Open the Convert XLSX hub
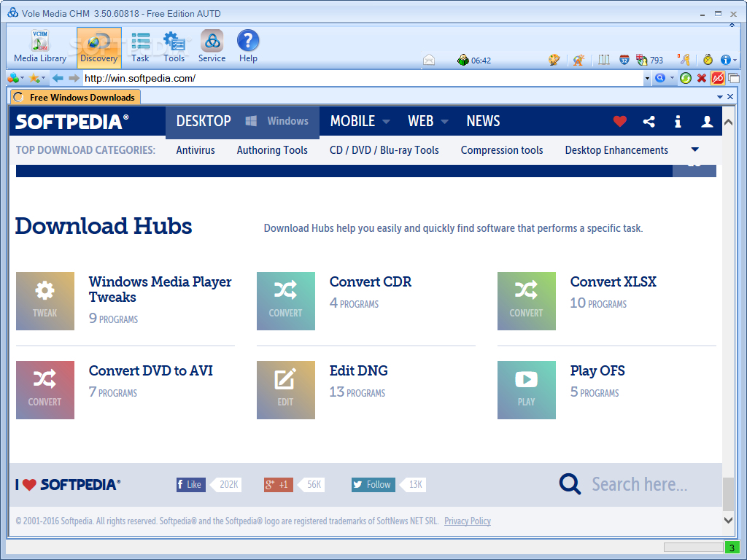Screen dimensions: 747x560 point(613,281)
